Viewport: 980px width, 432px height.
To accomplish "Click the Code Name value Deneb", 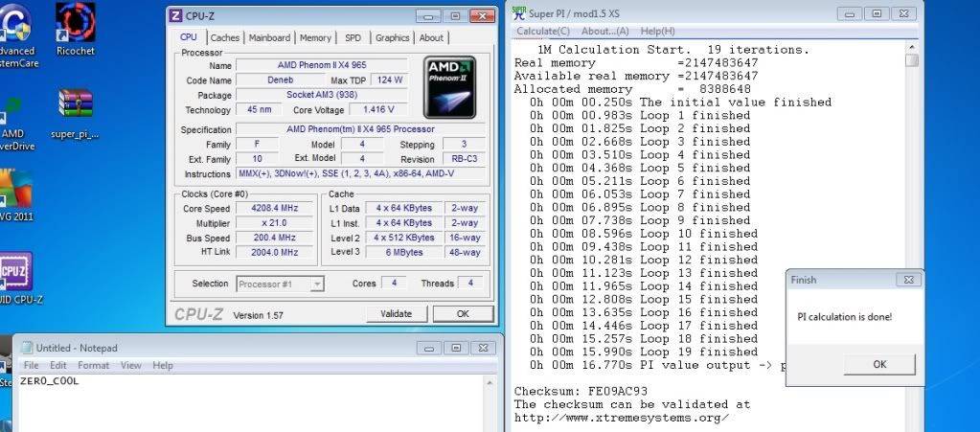I will coord(280,80).
